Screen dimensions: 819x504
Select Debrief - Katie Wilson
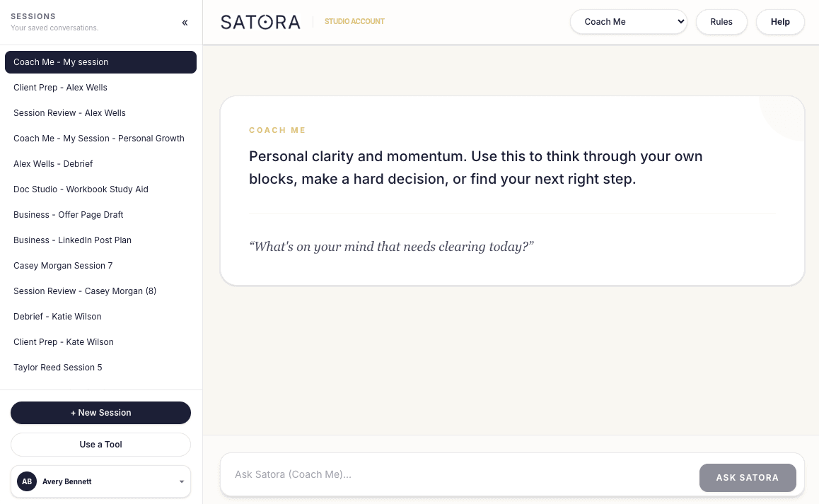click(57, 317)
